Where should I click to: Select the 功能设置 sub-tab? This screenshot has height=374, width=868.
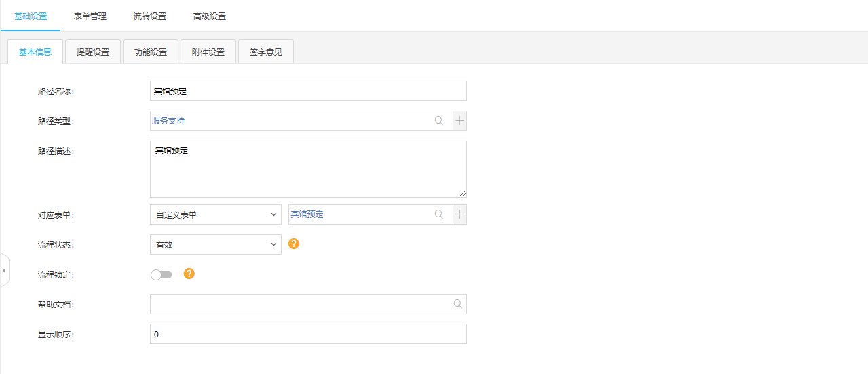pos(151,52)
